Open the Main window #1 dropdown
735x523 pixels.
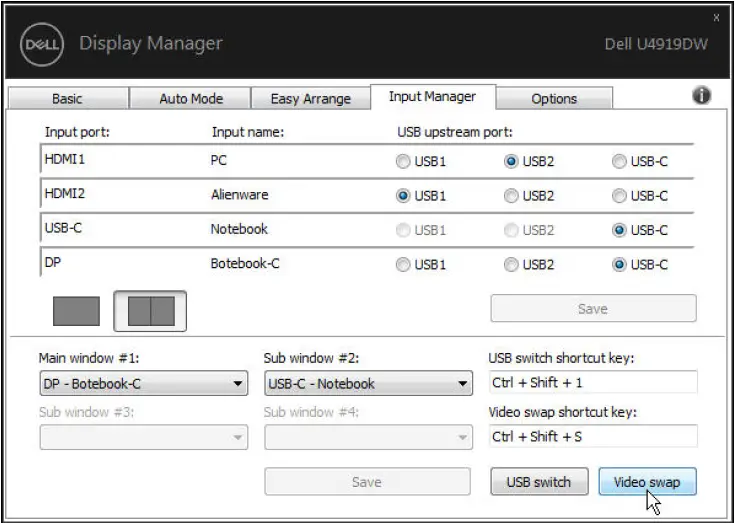(143, 383)
